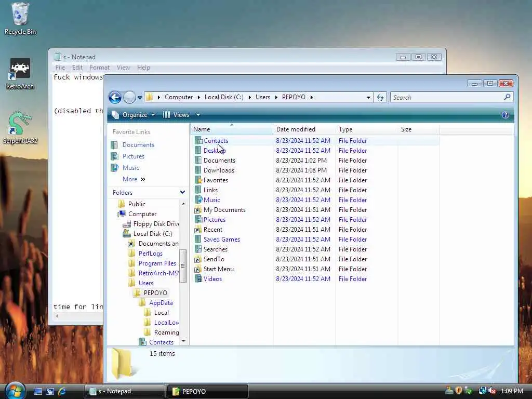Click the Search input field
This screenshot has height=399, width=532.
pyautogui.click(x=446, y=97)
